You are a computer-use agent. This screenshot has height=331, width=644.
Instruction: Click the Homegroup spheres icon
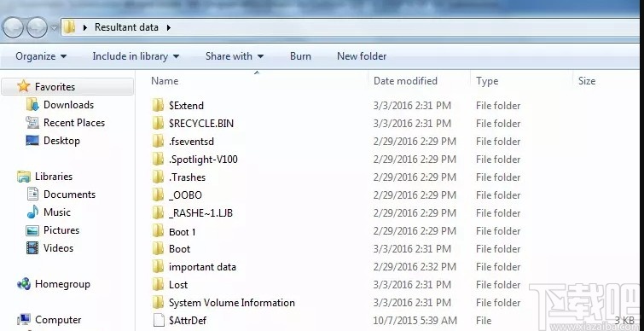coord(24,284)
